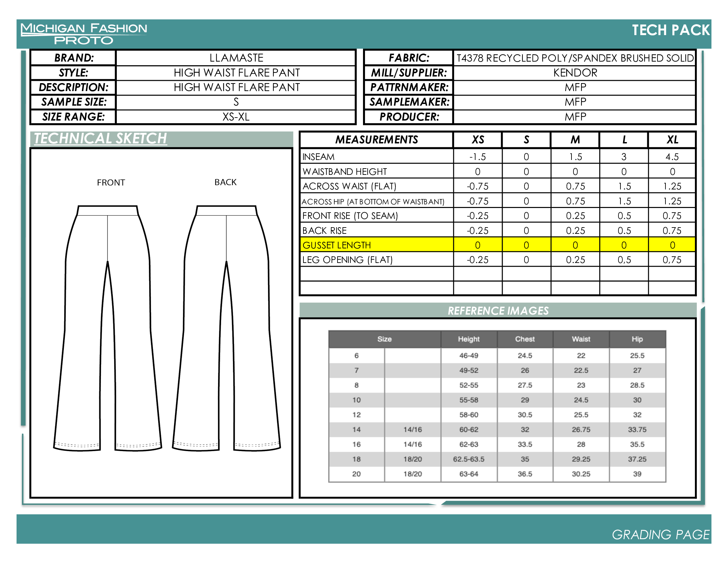Click the LEG OPENING (FLAT) row label
The width and height of the screenshot is (728, 563).
coord(347,260)
